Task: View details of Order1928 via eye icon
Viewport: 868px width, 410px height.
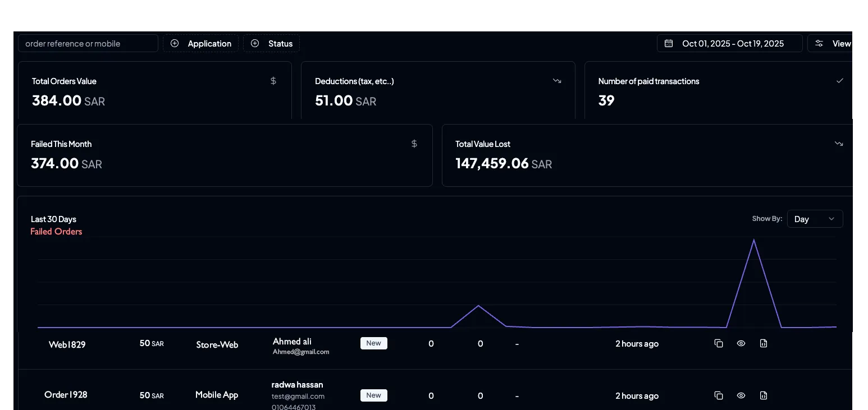Action: (741, 395)
